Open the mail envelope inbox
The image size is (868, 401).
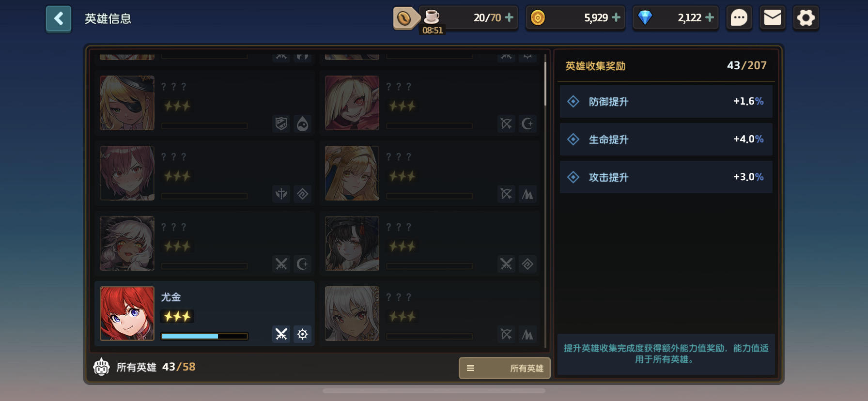pos(772,18)
